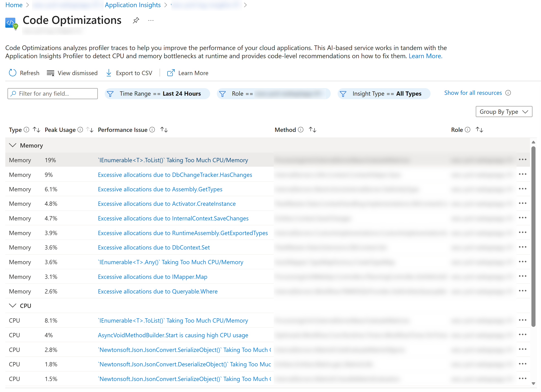Click the Peak Usage info icon

80,130
